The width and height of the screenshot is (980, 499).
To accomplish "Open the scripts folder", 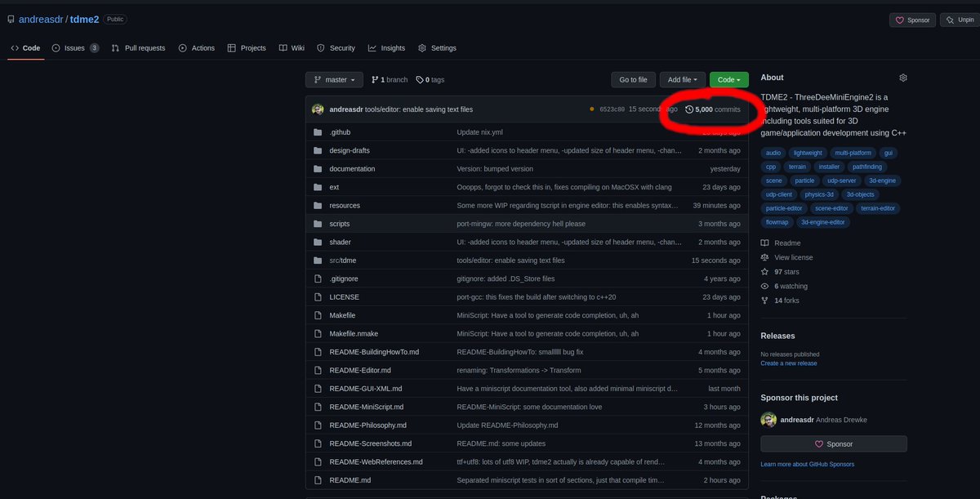I will tap(340, 224).
